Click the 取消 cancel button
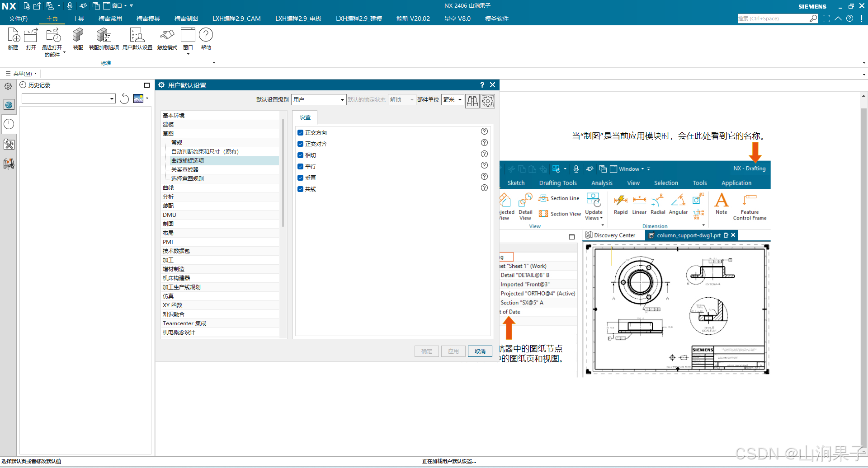Screen dimensions: 868x468 click(480, 351)
